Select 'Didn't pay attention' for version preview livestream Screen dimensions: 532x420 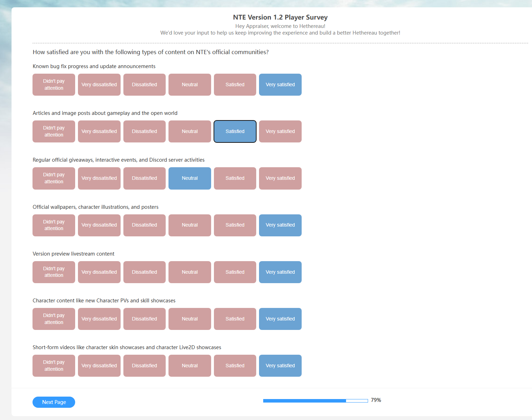pyautogui.click(x=54, y=272)
